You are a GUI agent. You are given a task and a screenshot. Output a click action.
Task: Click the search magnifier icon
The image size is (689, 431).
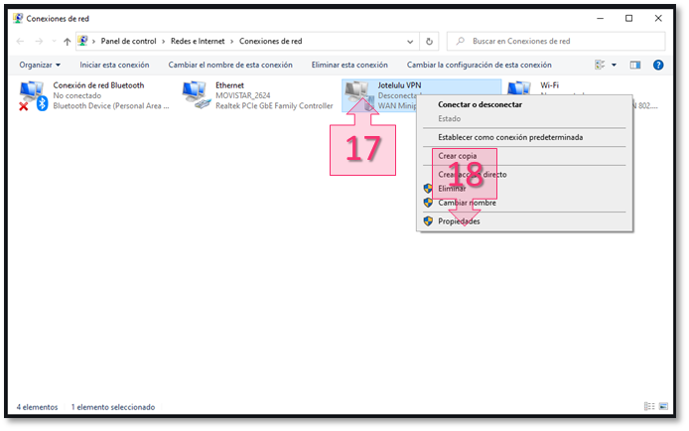click(x=460, y=41)
